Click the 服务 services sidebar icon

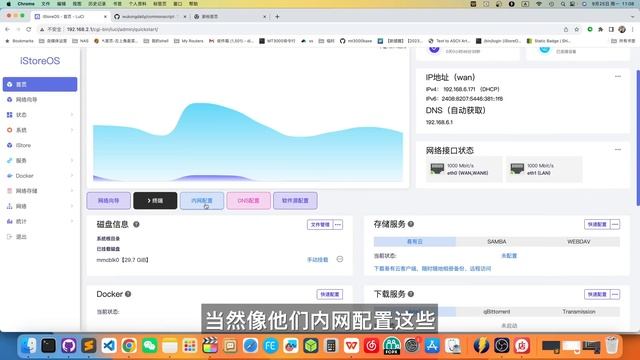pos(9,161)
